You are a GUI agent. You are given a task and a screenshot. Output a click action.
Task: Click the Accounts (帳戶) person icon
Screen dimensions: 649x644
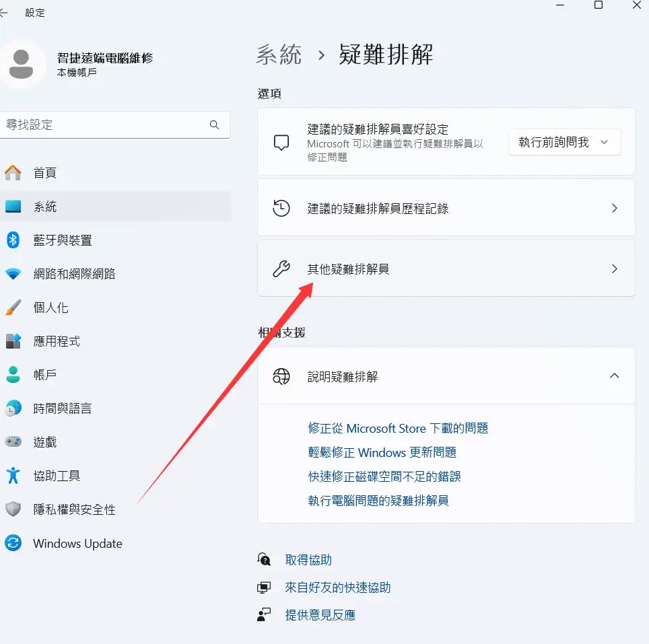[x=13, y=375]
